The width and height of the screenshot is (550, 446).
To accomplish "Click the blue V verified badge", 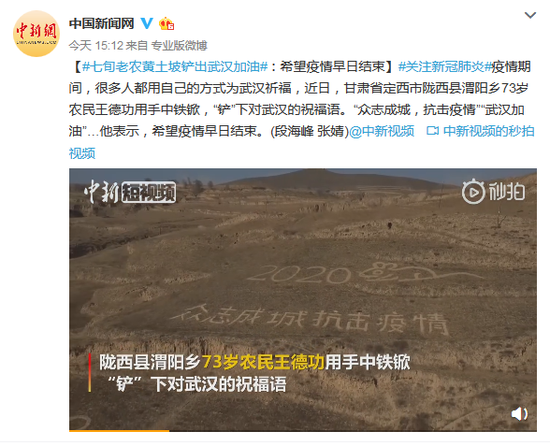I will [x=147, y=23].
